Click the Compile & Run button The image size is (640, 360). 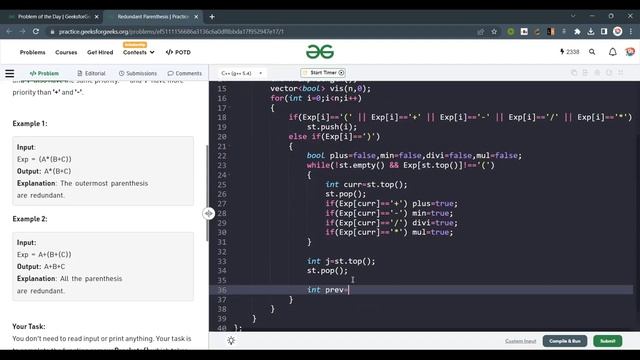565,341
